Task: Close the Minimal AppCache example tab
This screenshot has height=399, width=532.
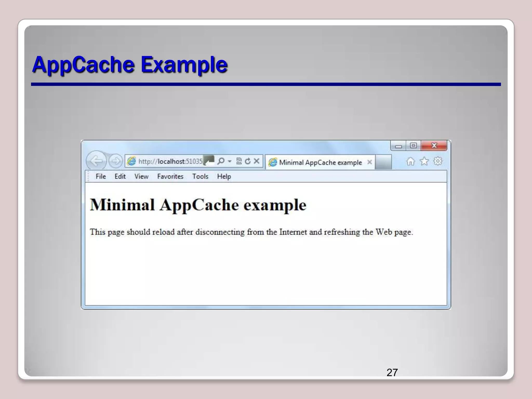Action: click(369, 162)
